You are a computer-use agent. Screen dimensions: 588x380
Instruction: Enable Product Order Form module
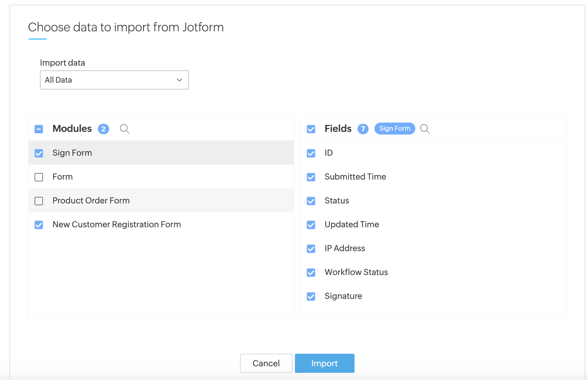pyautogui.click(x=39, y=201)
